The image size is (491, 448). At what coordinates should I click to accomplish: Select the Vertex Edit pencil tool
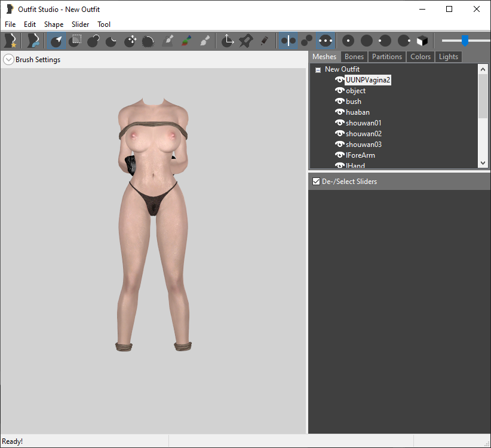click(x=264, y=41)
